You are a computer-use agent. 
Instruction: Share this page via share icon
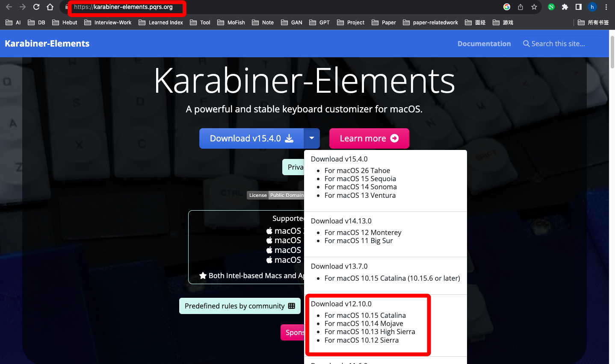pos(520,7)
